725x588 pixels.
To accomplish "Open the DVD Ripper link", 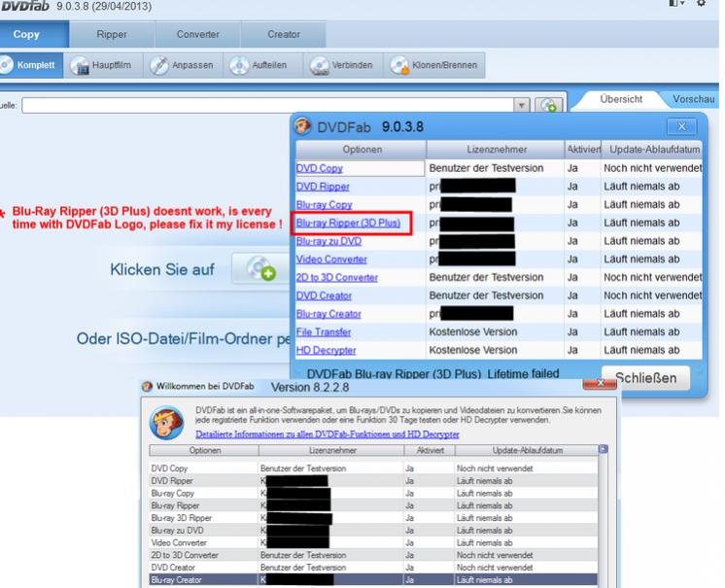I will click(x=323, y=187).
